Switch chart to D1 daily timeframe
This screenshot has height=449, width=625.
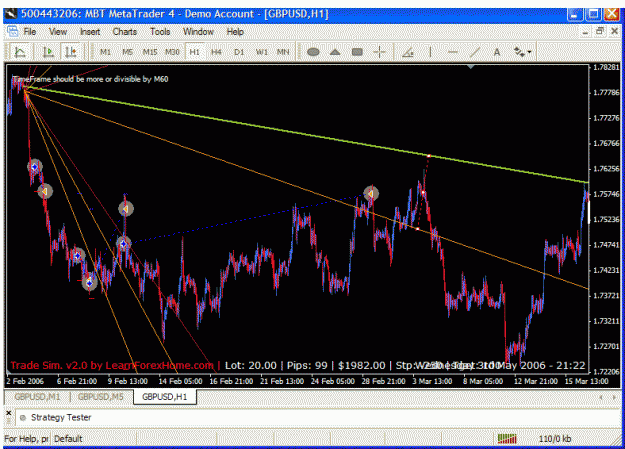click(239, 52)
